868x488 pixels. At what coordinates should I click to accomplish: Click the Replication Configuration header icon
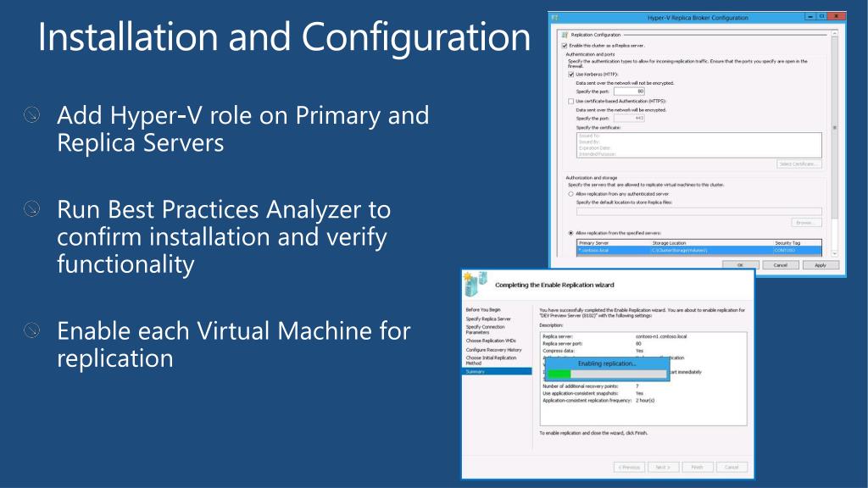click(x=565, y=34)
